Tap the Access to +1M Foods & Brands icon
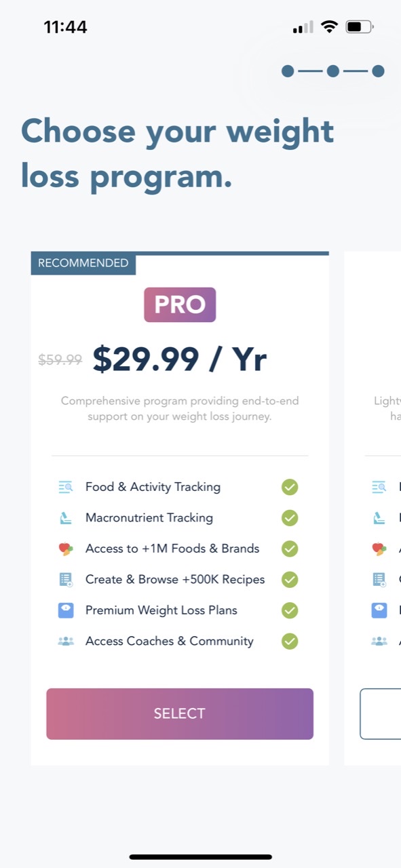The width and height of the screenshot is (401, 868). pyautogui.click(x=66, y=549)
